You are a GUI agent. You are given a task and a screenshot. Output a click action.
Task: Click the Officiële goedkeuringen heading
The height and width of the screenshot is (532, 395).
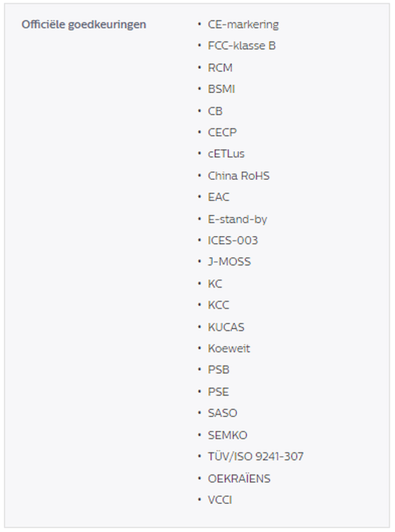pos(83,25)
